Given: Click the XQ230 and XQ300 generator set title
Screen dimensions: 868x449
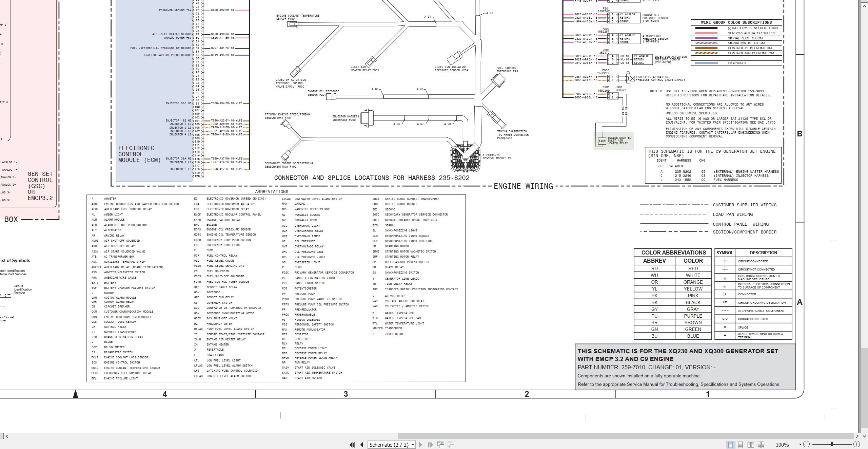Looking at the screenshot, I should pyautogui.click(x=678, y=355).
